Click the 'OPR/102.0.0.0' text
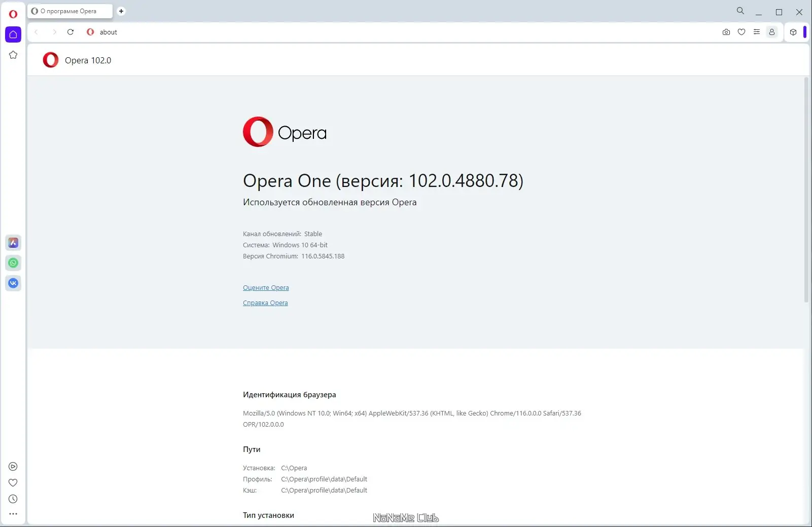 (263, 425)
